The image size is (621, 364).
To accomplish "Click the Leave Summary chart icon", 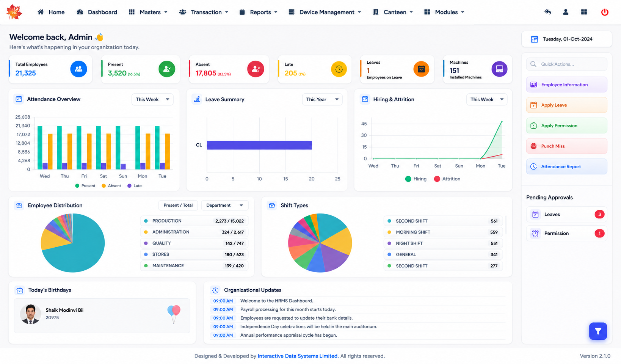I will coord(197,99).
